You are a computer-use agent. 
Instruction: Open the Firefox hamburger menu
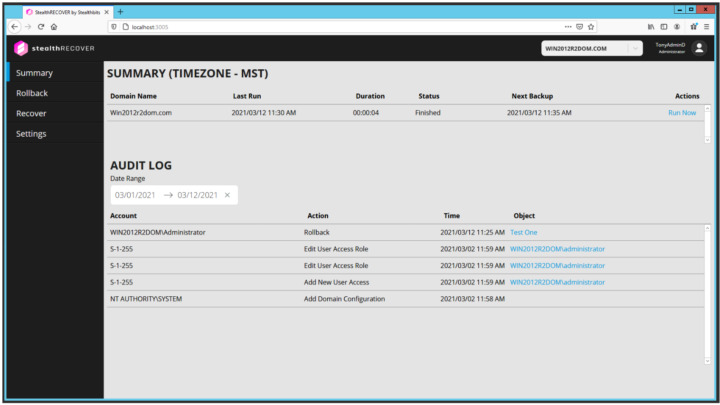pos(707,27)
